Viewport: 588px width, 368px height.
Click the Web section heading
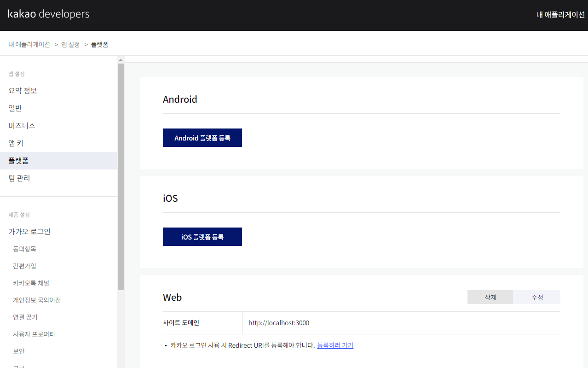pyautogui.click(x=172, y=298)
